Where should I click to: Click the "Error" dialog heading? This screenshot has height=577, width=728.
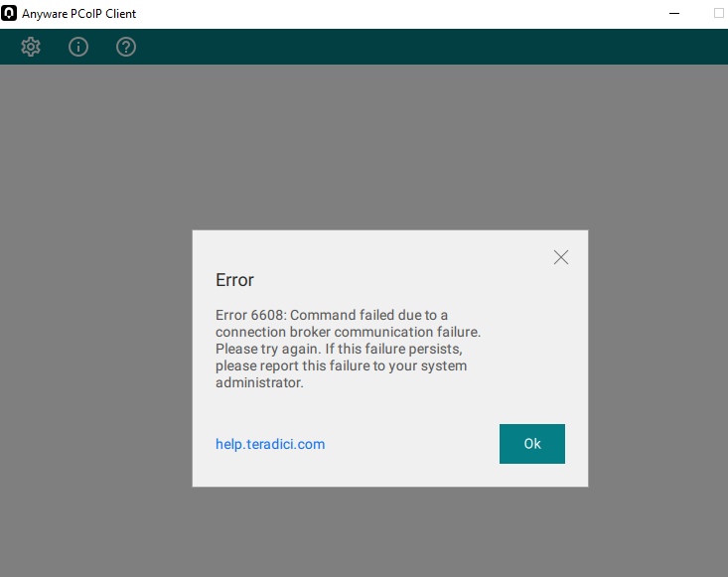point(234,280)
